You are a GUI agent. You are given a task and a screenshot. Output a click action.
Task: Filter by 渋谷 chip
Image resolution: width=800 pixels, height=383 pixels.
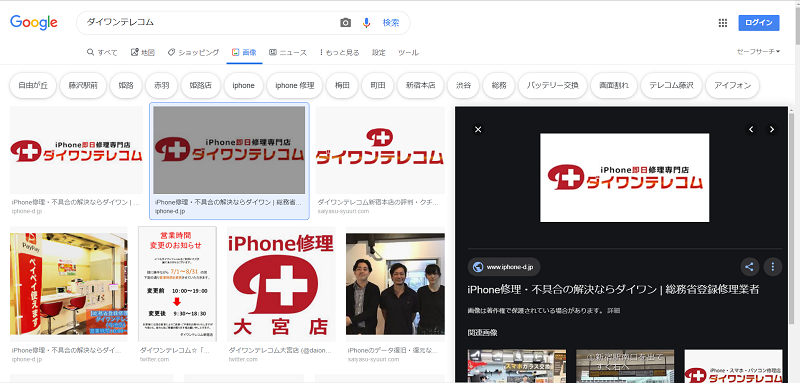[x=463, y=86]
